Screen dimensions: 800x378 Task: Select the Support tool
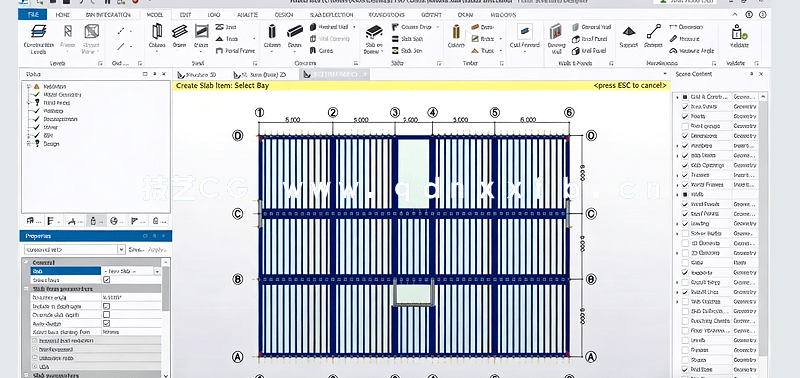pos(629,37)
